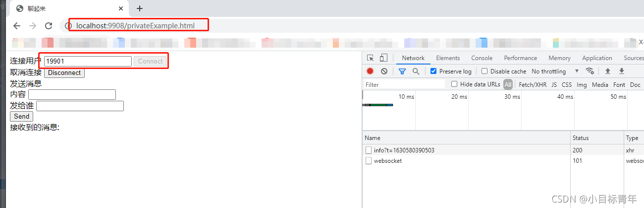644x208 pixels.
Task: Select the websocket request row
Action: [x=388, y=161]
